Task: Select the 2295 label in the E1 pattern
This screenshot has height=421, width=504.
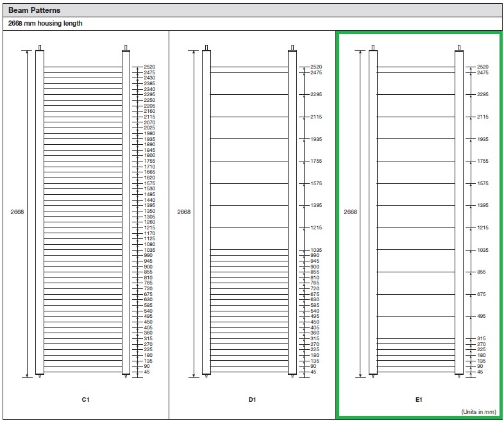Action: click(x=483, y=94)
